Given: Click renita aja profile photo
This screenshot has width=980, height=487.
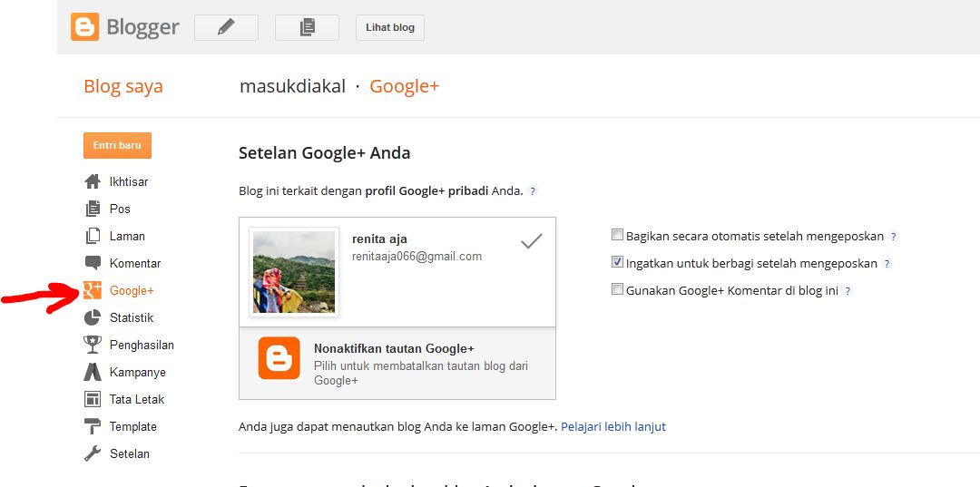Looking at the screenshot, I should (294, 271).
